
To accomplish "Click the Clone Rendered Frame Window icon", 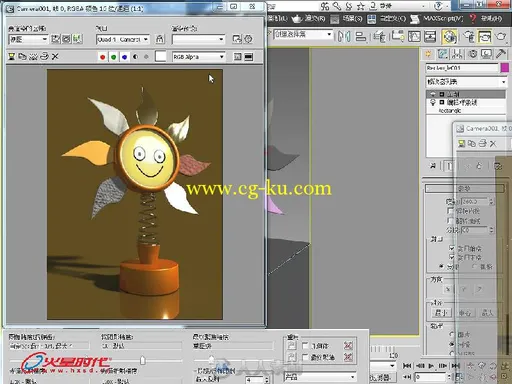I will point(33,57).
